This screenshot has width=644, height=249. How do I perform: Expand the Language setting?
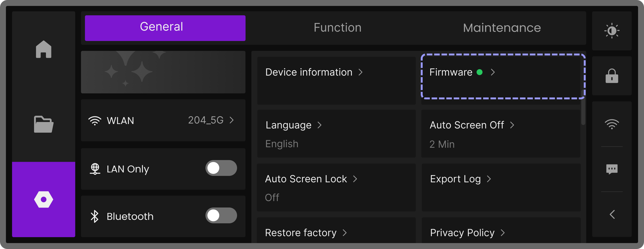click(x=336, y=133)
